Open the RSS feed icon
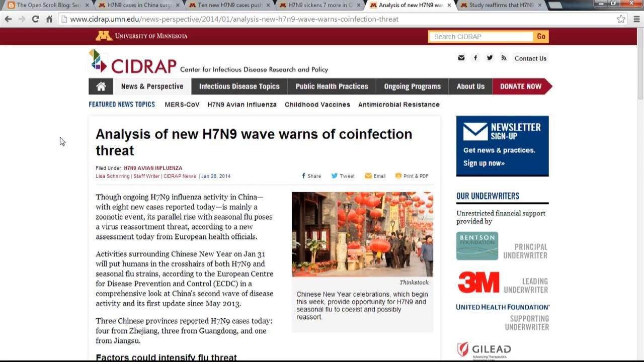Viewport: 644px width, 362px height. coord(504,58)
